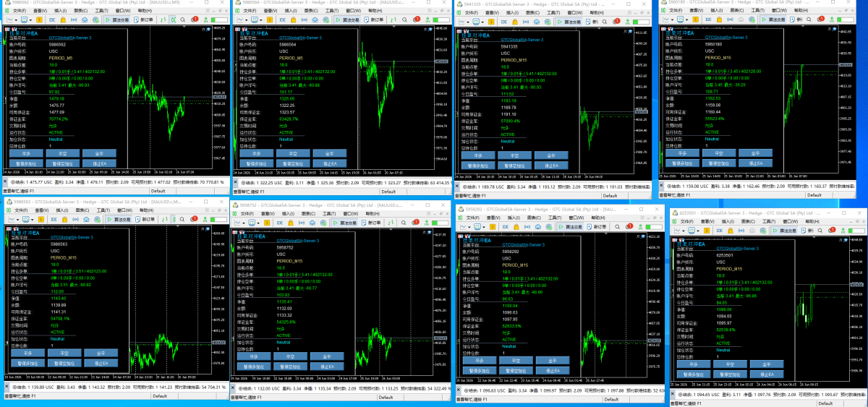The width and height of the screenshot is (868, 407).
Task: Expand template dropdown in account 5986562 window
Action: tap(30, 20)
